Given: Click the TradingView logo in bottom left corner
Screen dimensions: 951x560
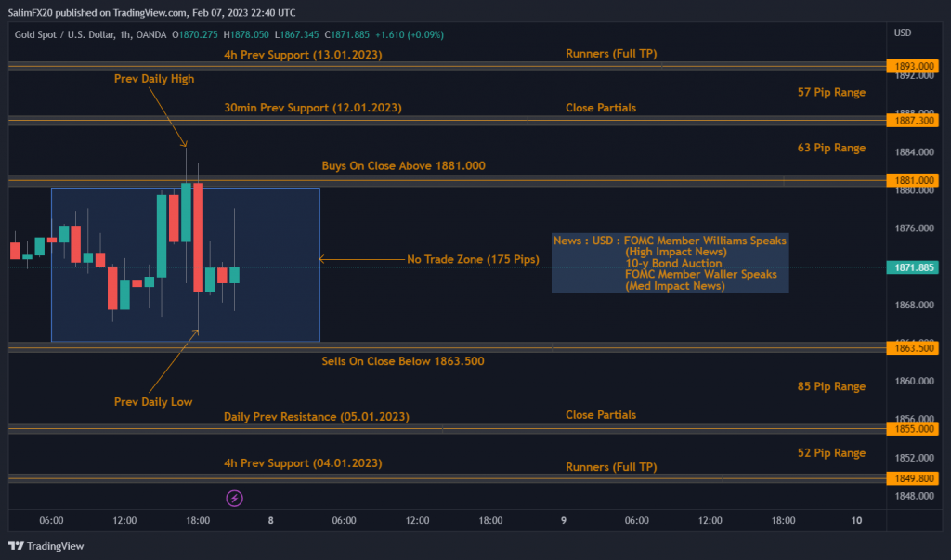Looking at the screenshot, I should [46, 546].
